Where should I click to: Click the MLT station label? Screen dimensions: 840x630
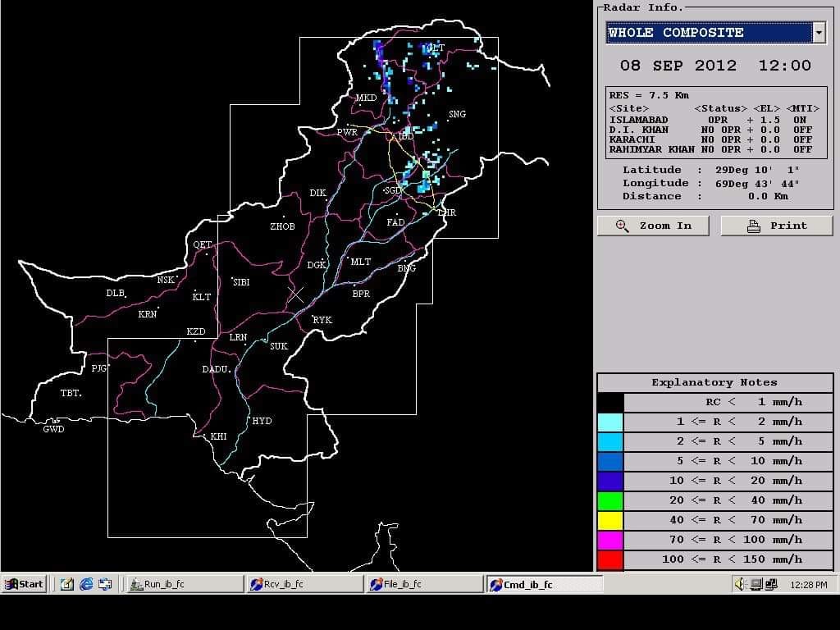pyautogui.click(x=361, y=262)
